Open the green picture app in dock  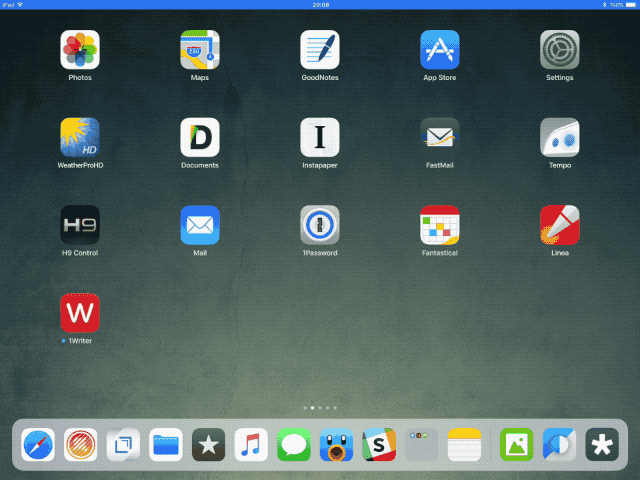[517, 444]
